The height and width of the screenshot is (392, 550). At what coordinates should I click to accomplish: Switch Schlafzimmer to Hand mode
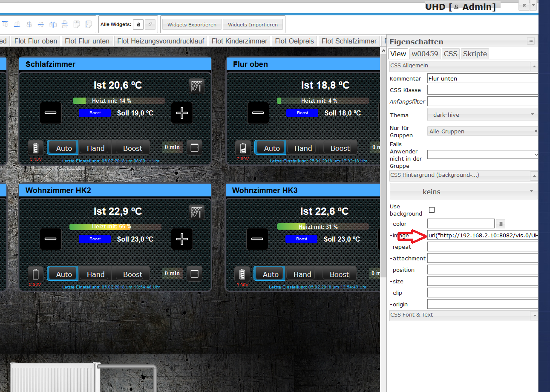click(x=95, y=148)
